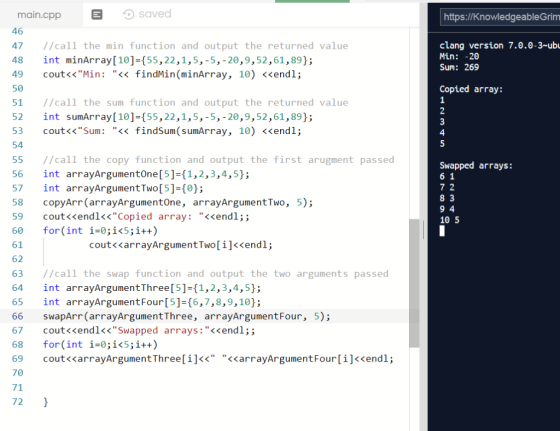Click the 'Min: -20' console output
The width and height of the screenshot is (560, 431).
pos(459,56)
